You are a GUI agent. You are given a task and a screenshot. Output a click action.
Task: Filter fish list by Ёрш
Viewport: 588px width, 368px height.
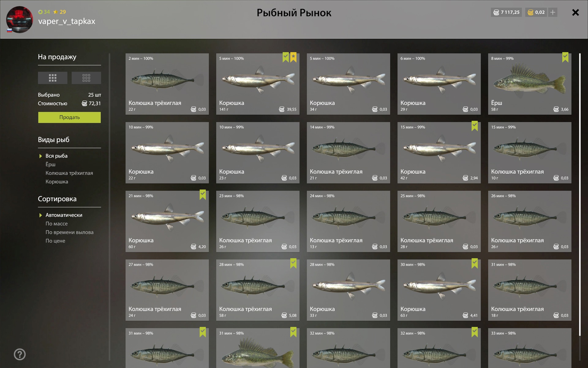(x=51, y=164)
